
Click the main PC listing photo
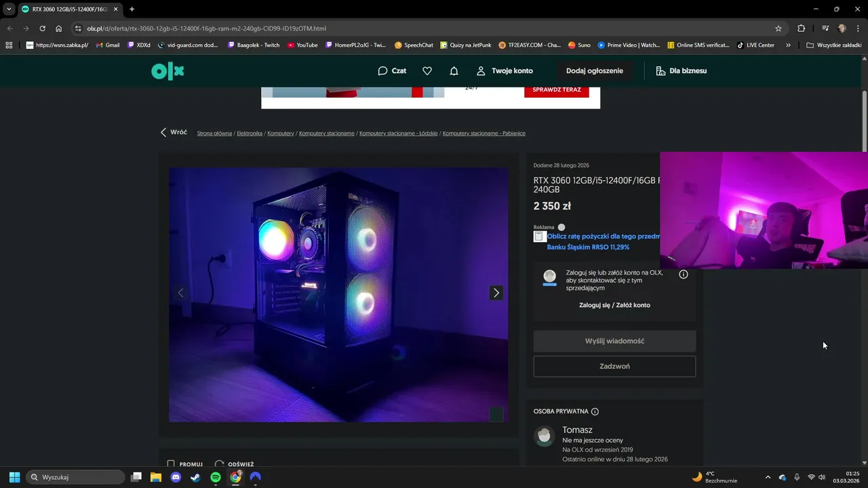tap(338, 295)
